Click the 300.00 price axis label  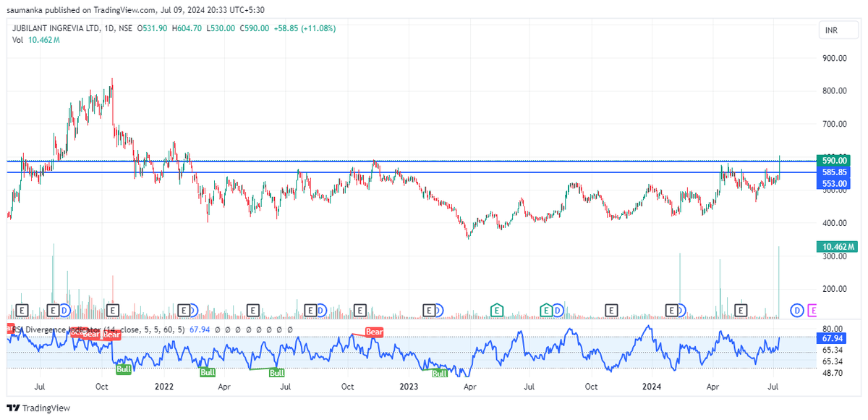pos(835,256)
